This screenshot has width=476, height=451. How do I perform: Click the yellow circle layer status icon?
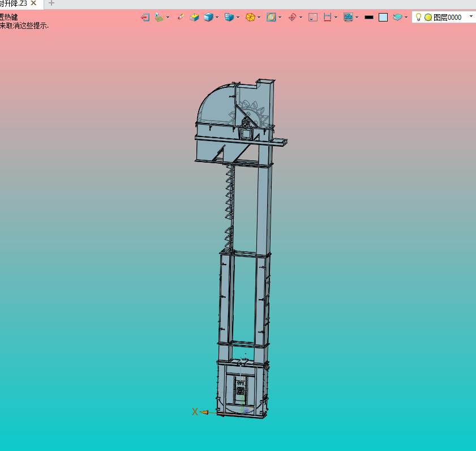(x=428, y=18)
